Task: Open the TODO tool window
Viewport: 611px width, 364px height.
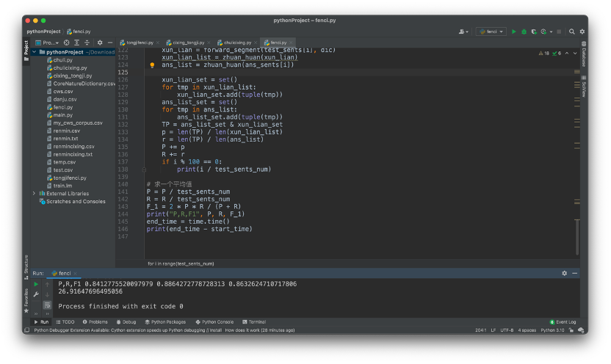Action: pyautogui.click(x=65, y=322)
